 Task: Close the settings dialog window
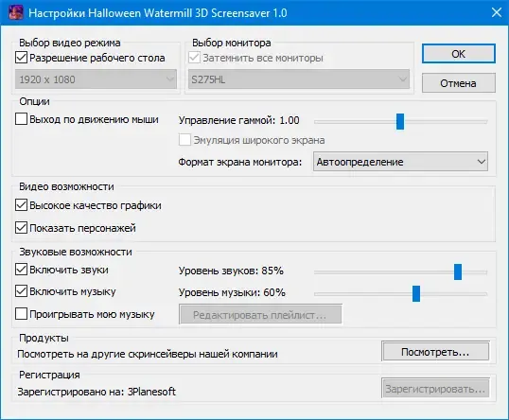pyautogui.click(x=497, y=12)
